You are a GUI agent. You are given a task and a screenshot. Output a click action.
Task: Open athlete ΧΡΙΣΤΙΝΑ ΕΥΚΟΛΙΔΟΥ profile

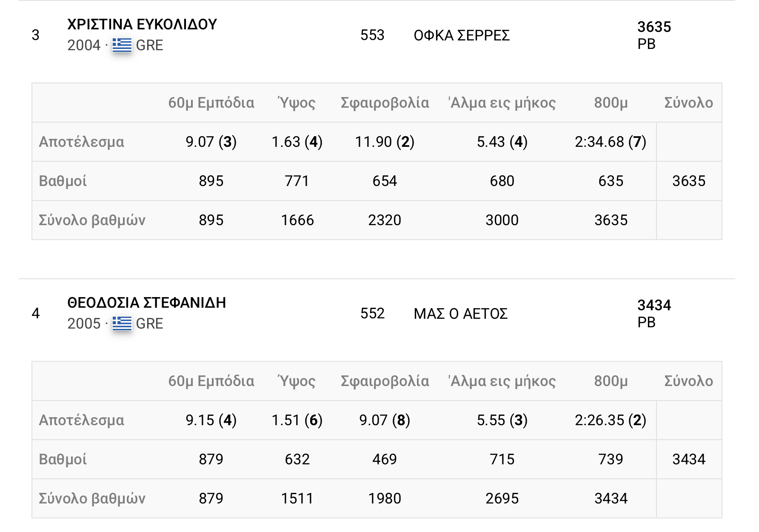click(142, 24)
